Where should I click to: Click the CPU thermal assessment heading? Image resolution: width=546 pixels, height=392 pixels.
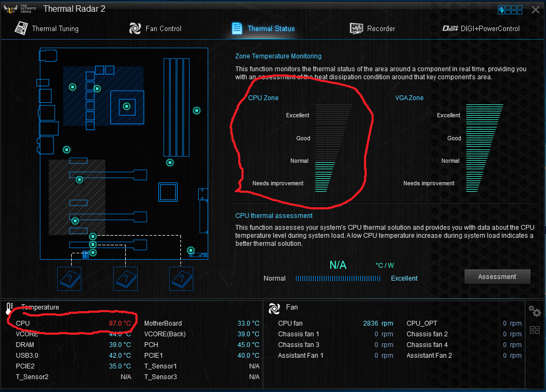(x=274, y=216)
